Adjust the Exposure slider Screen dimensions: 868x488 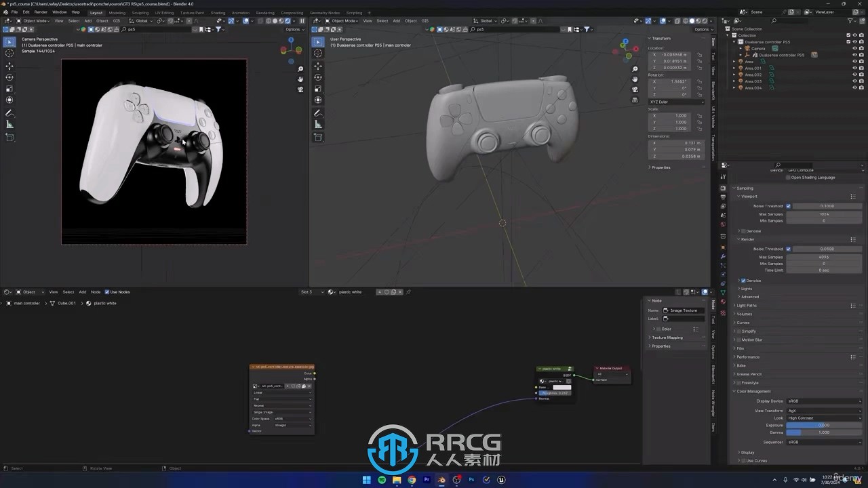[824, 425]
